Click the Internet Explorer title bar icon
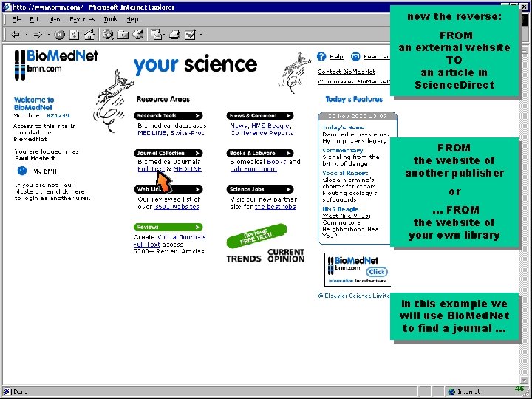 pos(7,7)
